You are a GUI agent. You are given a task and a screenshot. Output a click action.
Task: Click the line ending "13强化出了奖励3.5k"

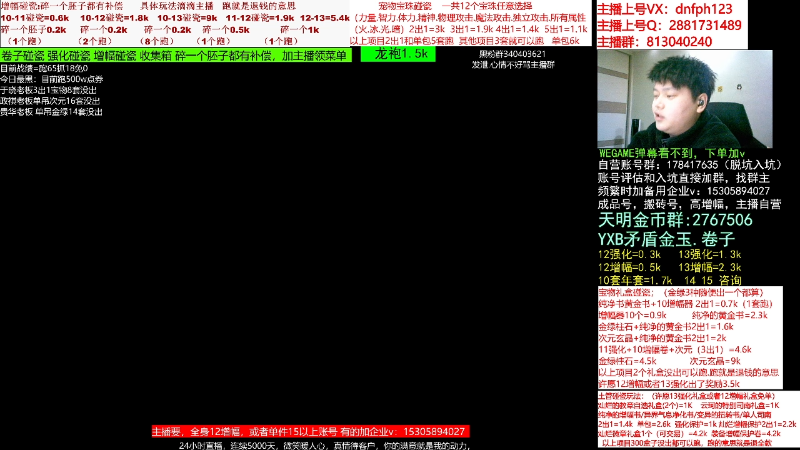point(669,384)
